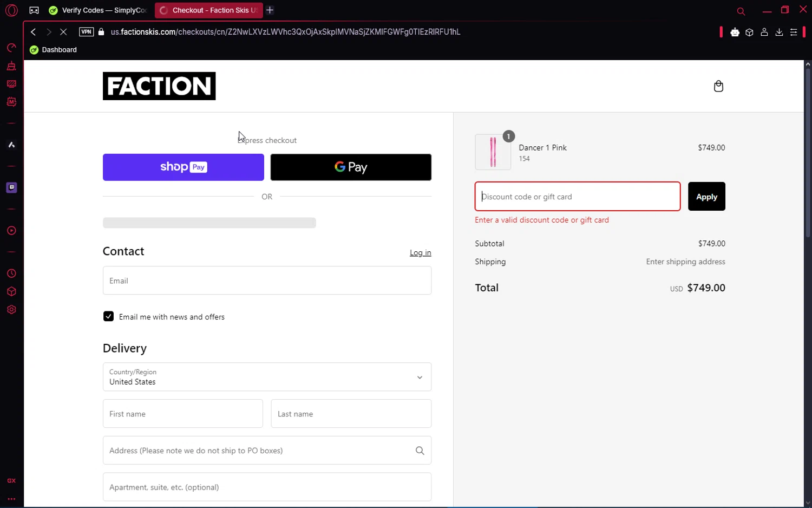812x508 pixels.
Task: Click the address search magnifier icon
Action: click(420, 451)
